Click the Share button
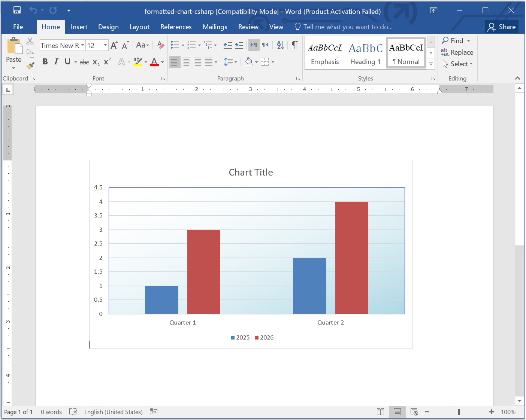This screenshot has width=526, height=420. tap(502, 27)
